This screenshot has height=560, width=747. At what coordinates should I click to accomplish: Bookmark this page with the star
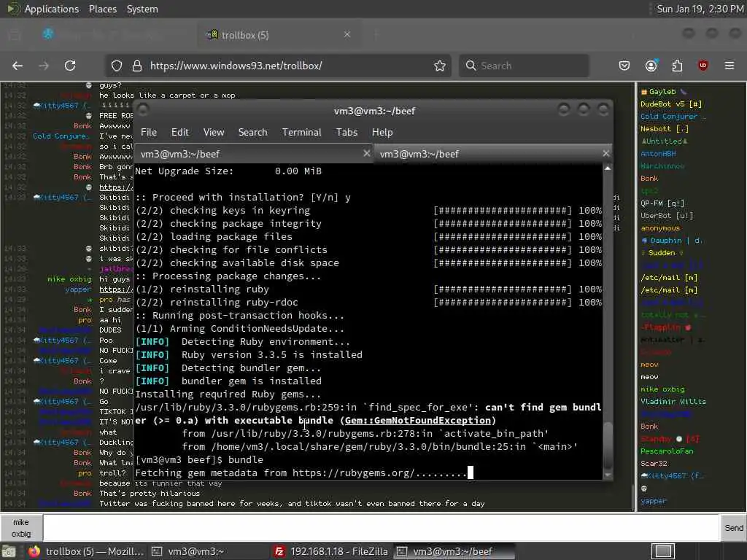coord(440,66)
